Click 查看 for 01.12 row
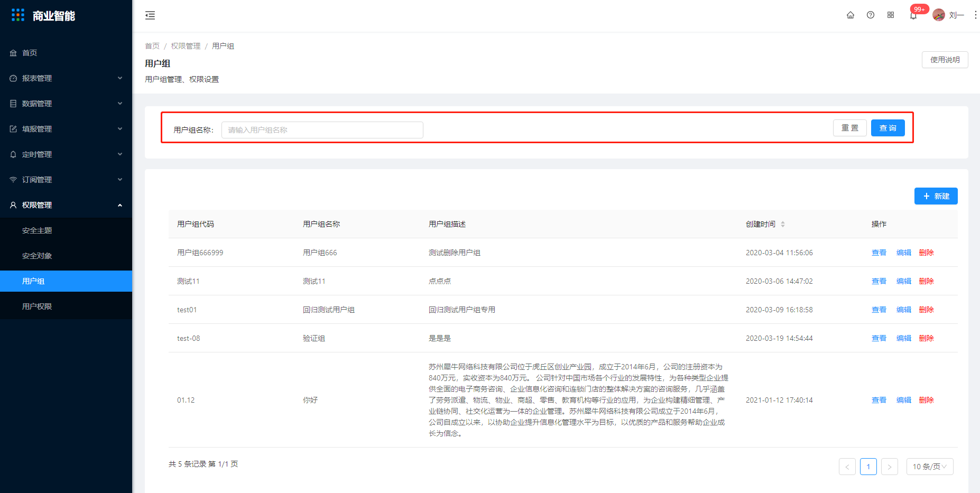 (x=879, y=400)
